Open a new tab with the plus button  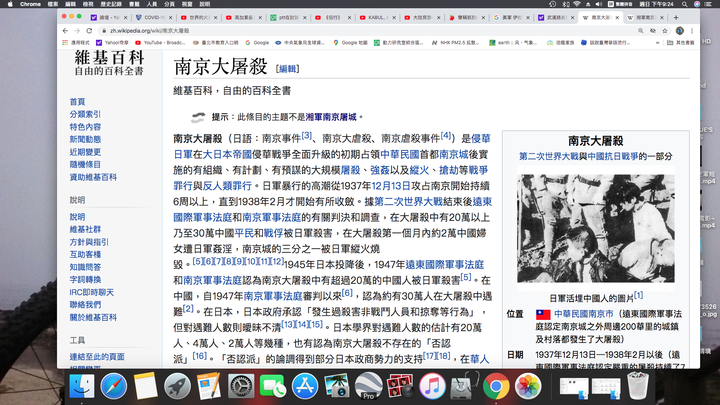click(676, 17)
